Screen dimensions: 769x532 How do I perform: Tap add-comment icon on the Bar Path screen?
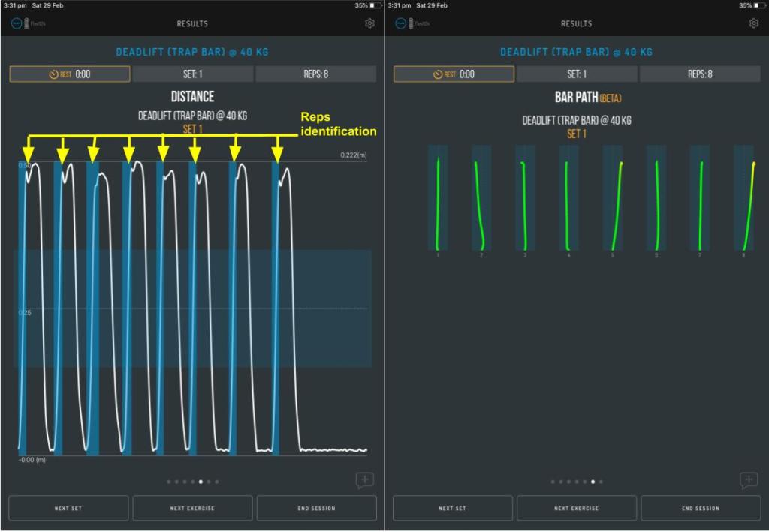748,480
